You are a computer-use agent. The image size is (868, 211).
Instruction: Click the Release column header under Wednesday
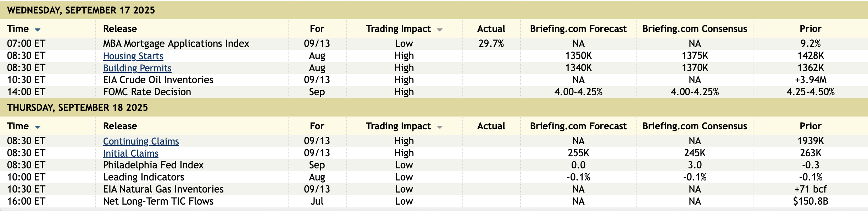(x=120, y=29)
